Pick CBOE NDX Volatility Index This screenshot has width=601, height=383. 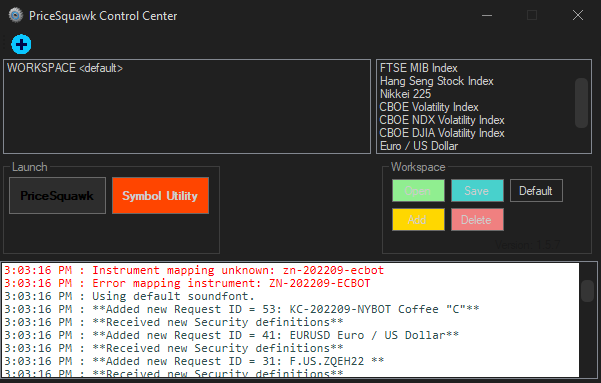click(x=442, y=120)
